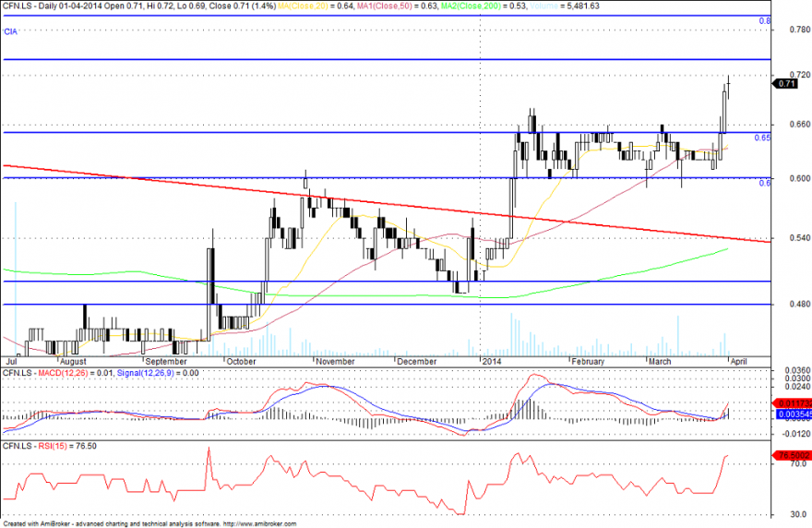Click the December label on the time axis
This screenshot has height=528, width=812.
416,361
